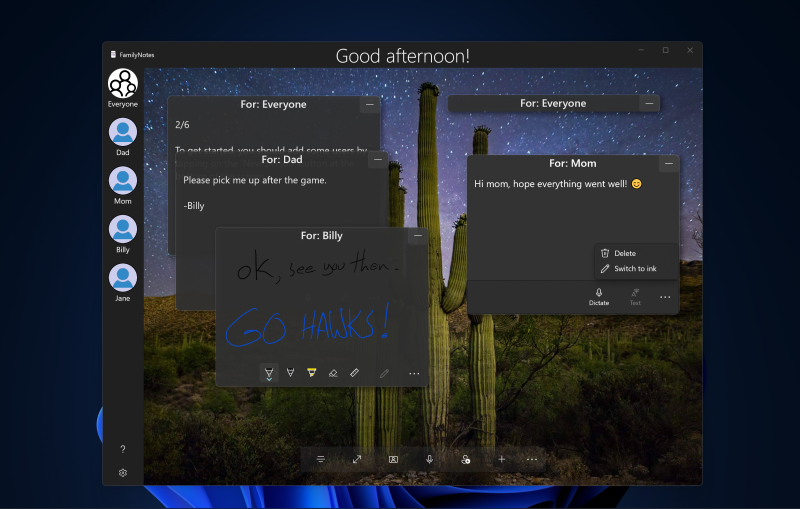Click the For: Dad note title
This screenshot has width=800, height=509.
[282, 160]
